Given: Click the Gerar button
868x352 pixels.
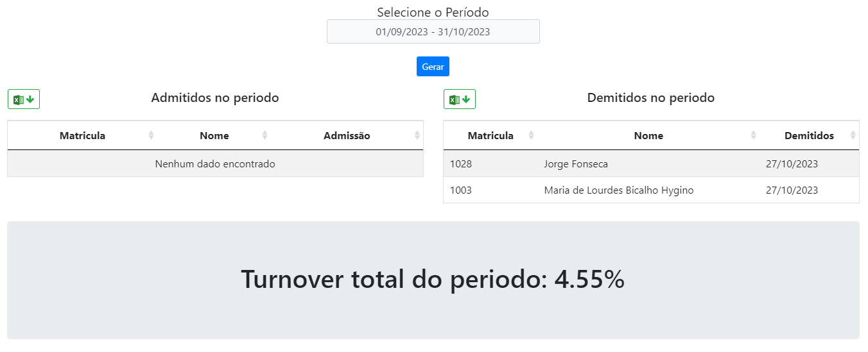Looking at the screenshot, I should pos(433,67).
